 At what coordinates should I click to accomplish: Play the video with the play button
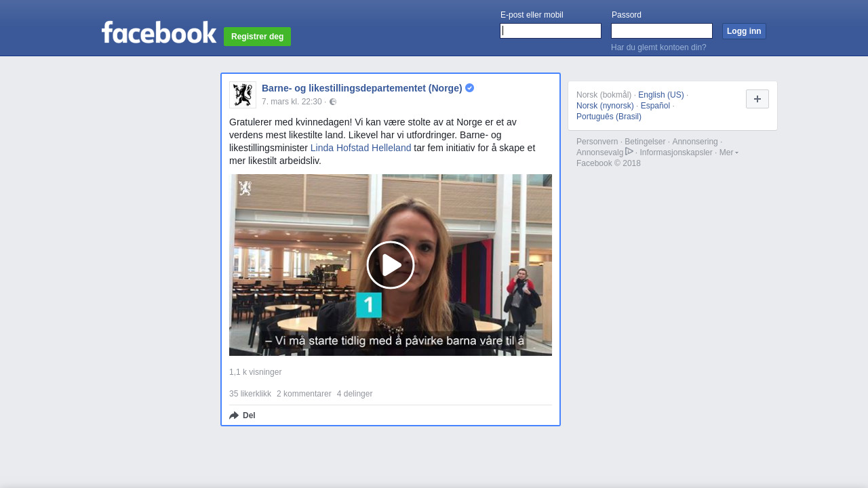pos(391,265)
